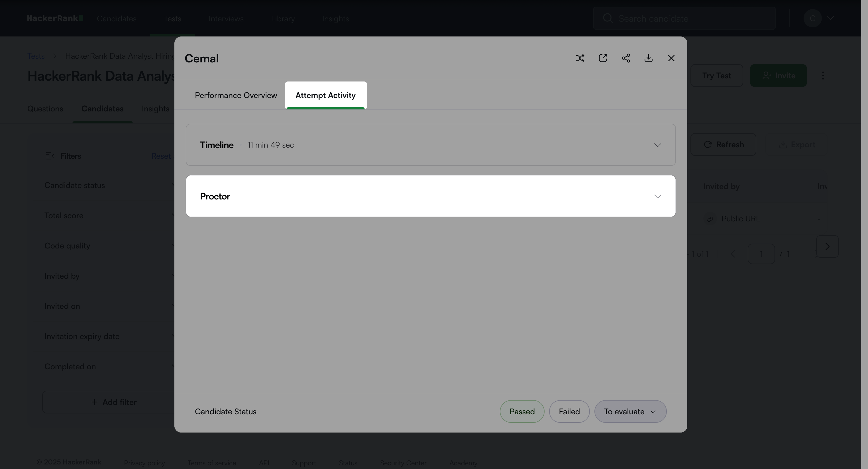Image resolution: width=868 pixels, height=469 pixels.
Task: Expand the account dropdown chevron
Action: click(830, 18)
